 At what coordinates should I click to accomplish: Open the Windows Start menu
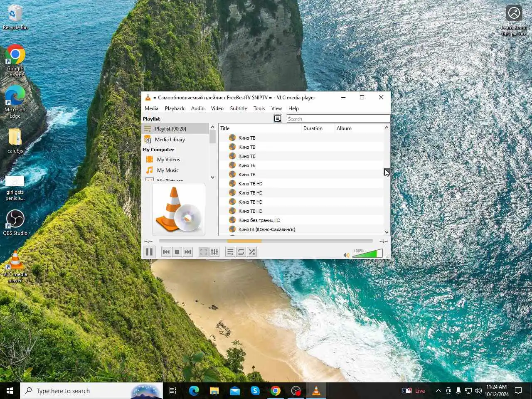coord(10,391)
